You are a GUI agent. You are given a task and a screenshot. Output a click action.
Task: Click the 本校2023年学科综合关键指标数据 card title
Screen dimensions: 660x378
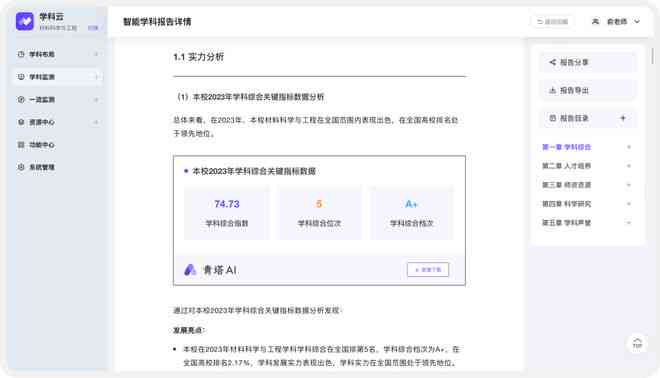tap(254, 171)
